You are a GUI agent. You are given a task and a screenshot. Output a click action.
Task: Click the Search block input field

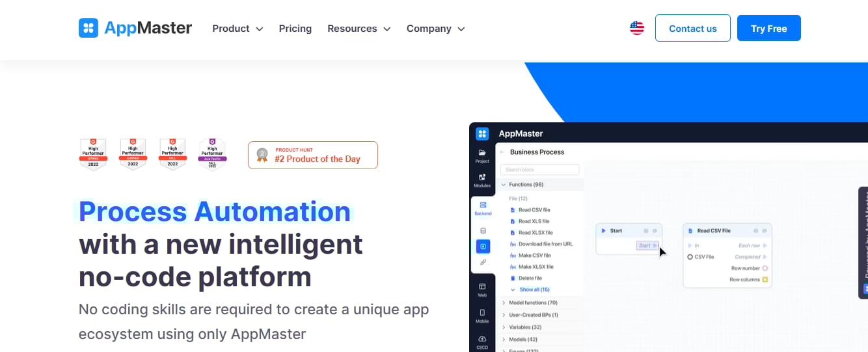539,170
